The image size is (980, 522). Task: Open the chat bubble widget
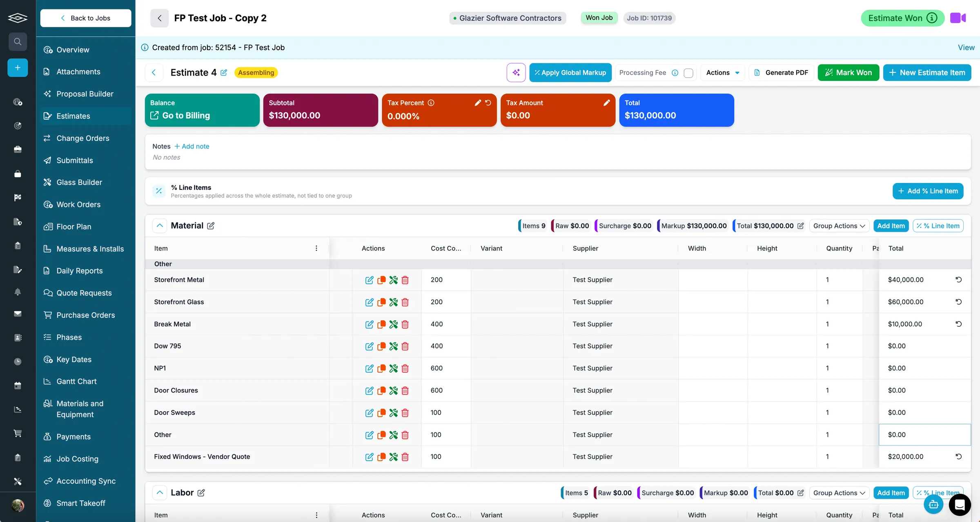pyautogui.click(x=960, y=504)
